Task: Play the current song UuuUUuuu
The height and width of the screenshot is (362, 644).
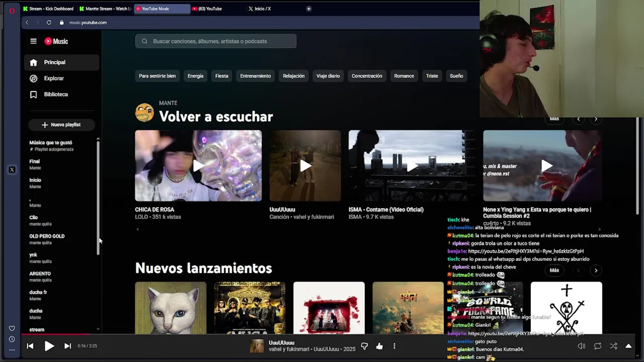Action: (x=49, y=346)
